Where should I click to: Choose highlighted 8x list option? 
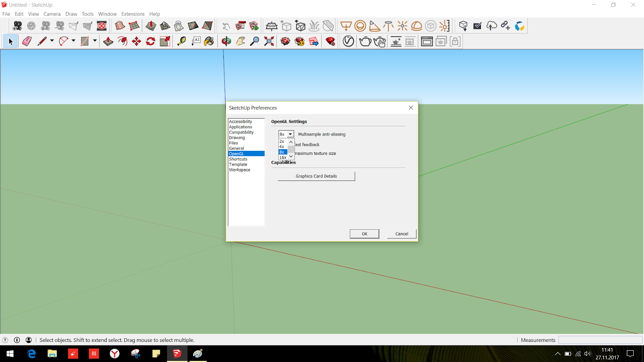tap(283, 152)
